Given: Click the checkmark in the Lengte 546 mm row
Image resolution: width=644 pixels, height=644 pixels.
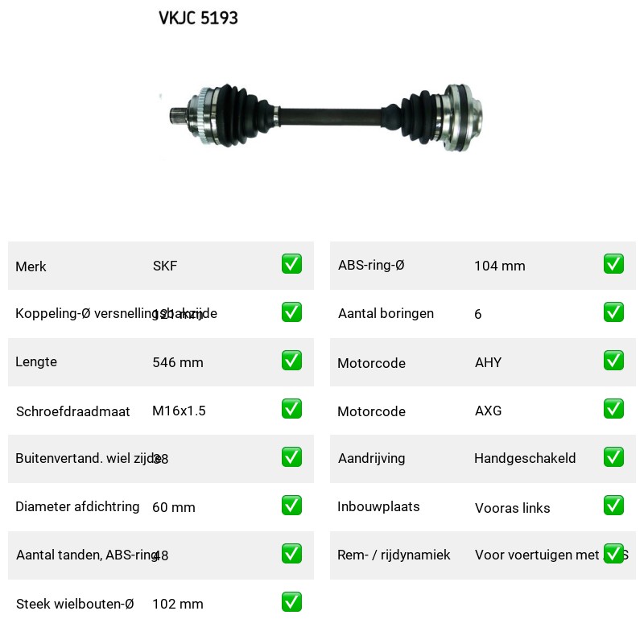Looking at the screenshot, I should tap(291, 360).
